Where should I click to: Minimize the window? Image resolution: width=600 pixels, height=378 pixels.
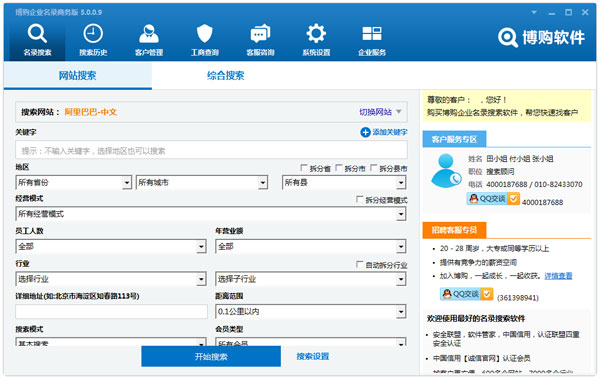click(551, 13)
